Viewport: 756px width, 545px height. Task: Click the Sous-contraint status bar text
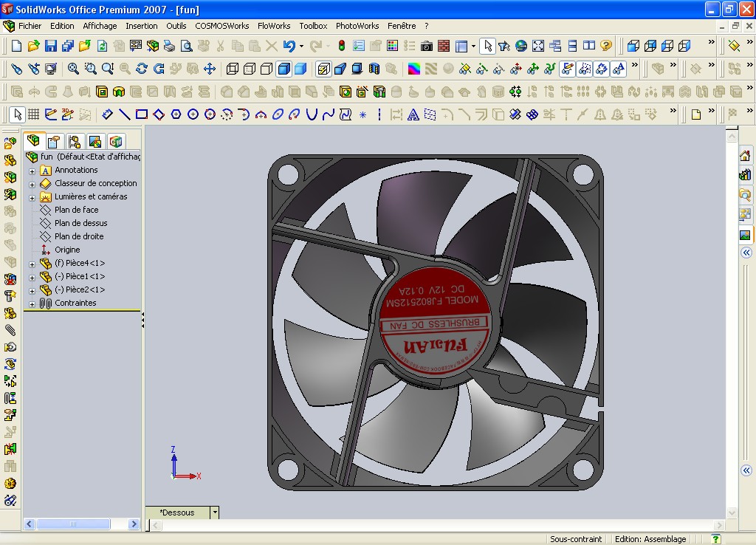(576, 539)
